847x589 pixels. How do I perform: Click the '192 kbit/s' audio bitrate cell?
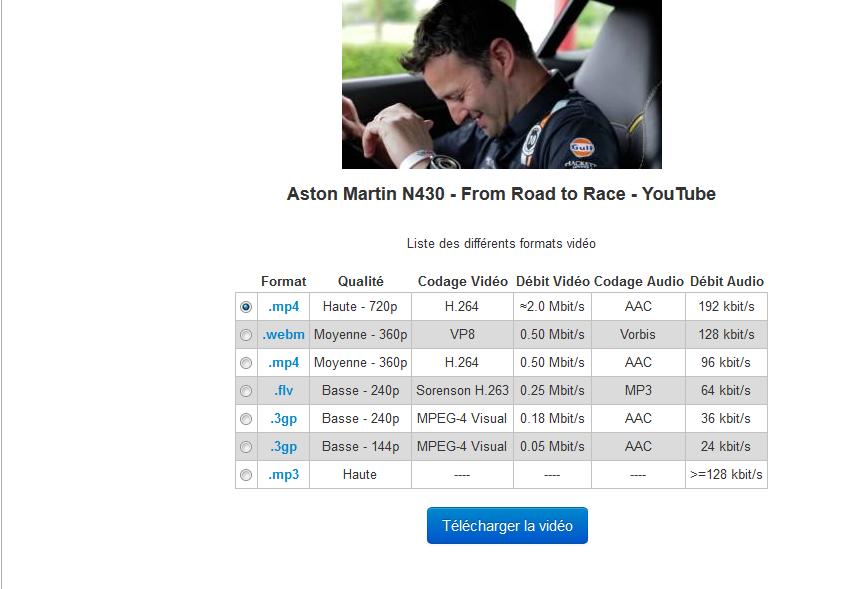727,306
